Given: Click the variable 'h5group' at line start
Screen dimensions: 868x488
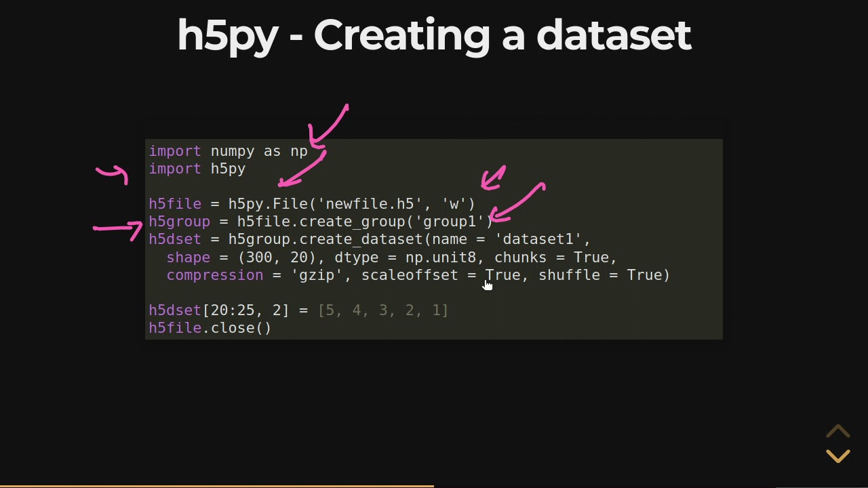Looking at the screenshot, I should tap(179, 222).
